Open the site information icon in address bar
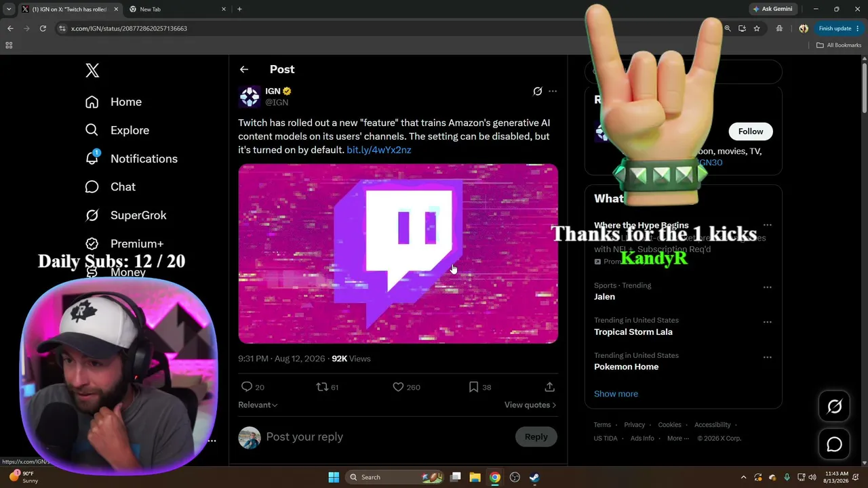This screenshot has width=868, height=488. 62,28
